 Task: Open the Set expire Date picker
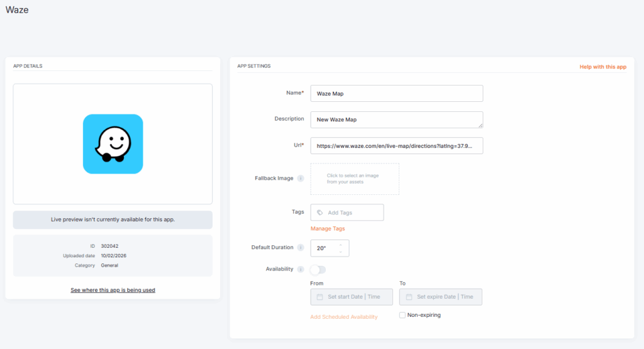445,297
